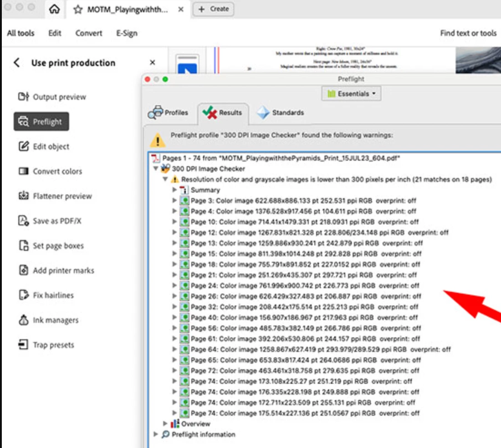
Task: Open the Set page boxes tool
Action: [x=51, y=245]
